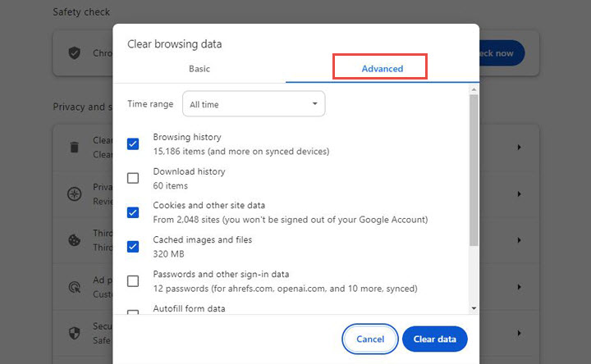This screenshot has width=591, height=364.
Task: Click the Safety check shield icon
Action: 75,52
